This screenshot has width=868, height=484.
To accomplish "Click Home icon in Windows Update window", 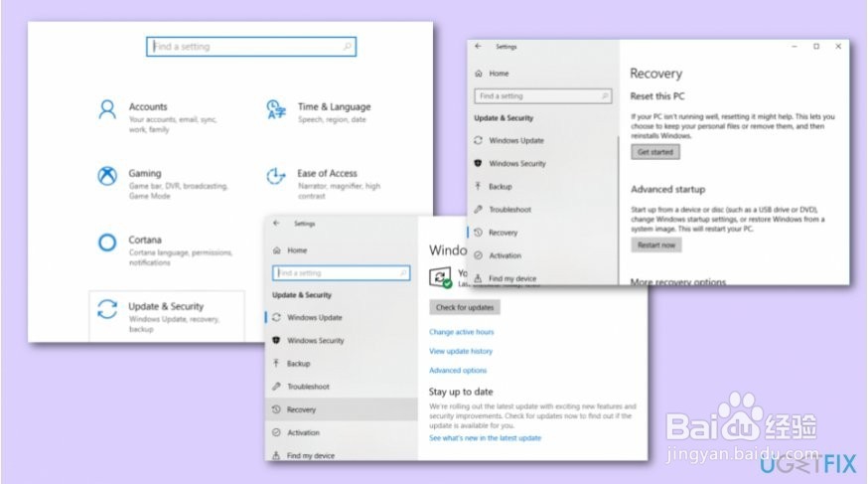I will (277, 250).
